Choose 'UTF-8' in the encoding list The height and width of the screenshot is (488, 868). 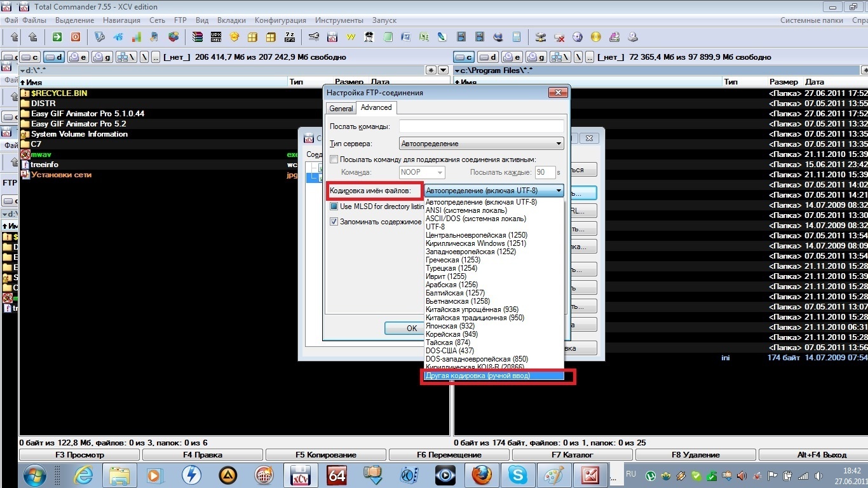(494, 227)
